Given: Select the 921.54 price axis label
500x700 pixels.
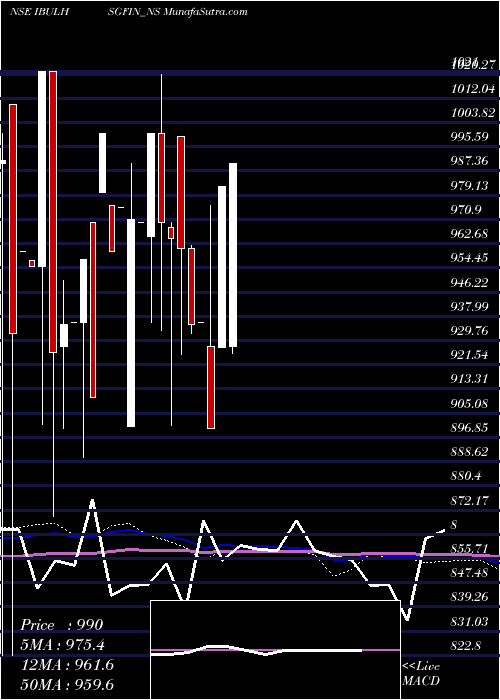Looking at the screenshot, I should click(470, 355).
